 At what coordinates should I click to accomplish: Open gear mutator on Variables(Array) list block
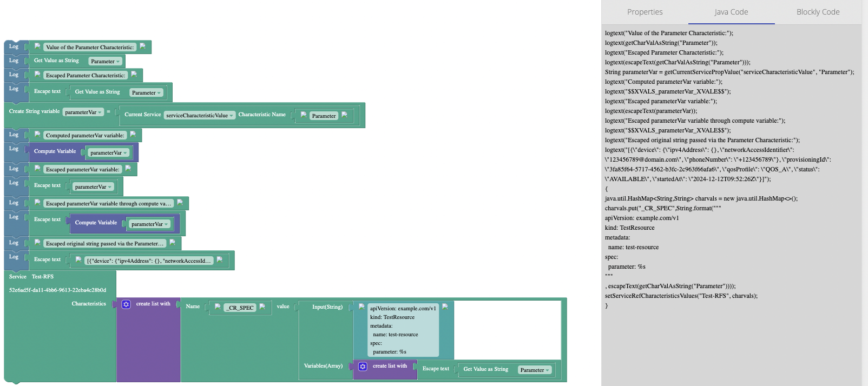pyautogui.click(x=363, y=367)
